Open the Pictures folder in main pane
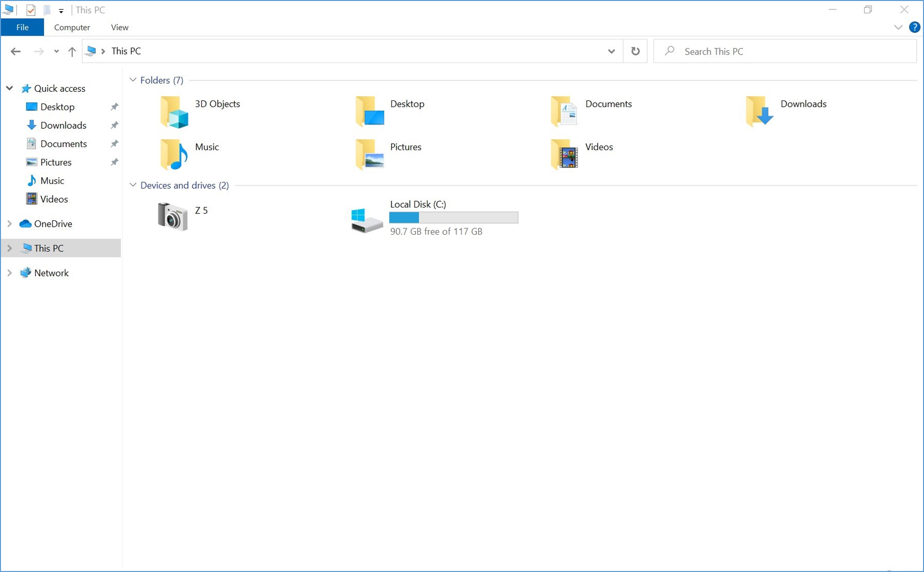Viewport: 924px width, 572px height. [405, 147]
